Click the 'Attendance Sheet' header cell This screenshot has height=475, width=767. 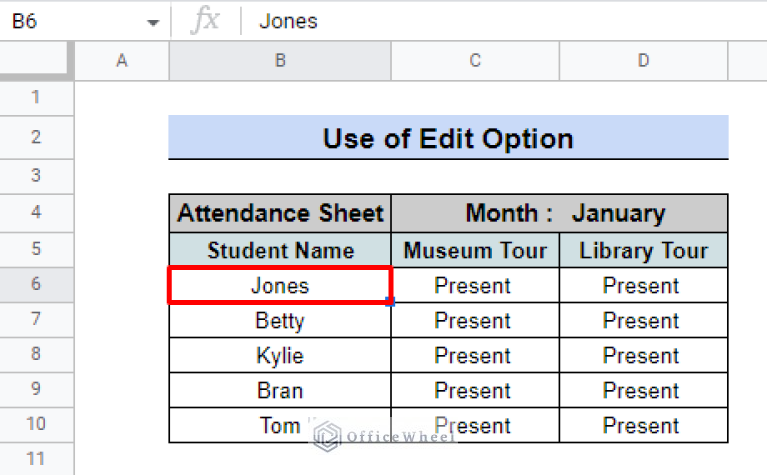click(280, 213)
